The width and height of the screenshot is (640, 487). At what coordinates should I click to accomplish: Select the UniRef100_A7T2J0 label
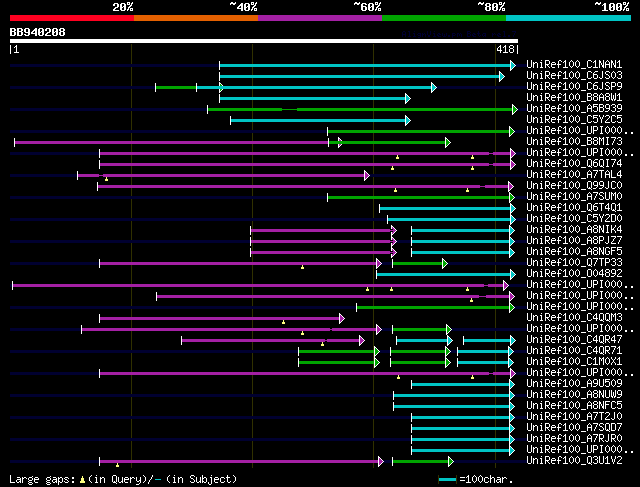(x=574, y=417)
